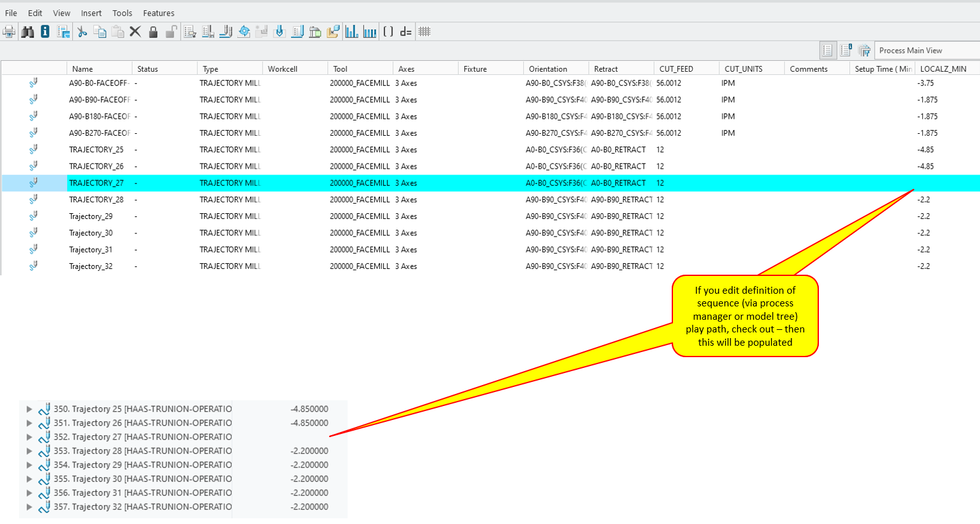Click the CUT_FEED column header
Screen dimensions: 980x524
(677, 68)
